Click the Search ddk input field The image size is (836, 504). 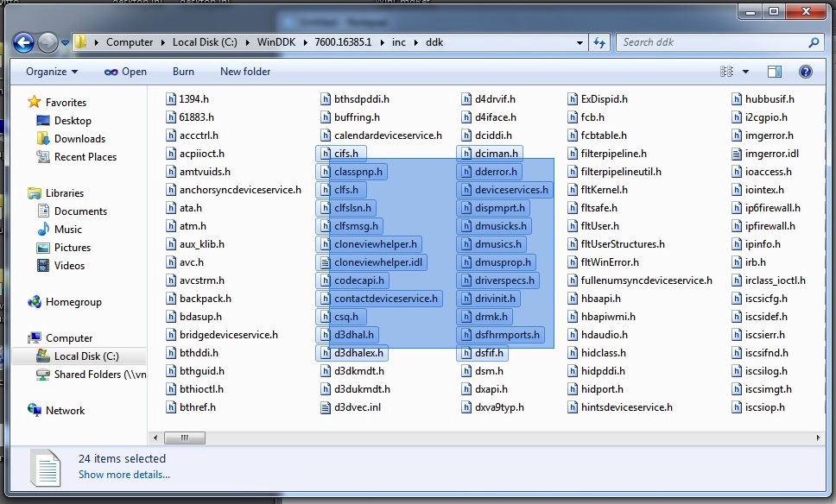[712, 42]
